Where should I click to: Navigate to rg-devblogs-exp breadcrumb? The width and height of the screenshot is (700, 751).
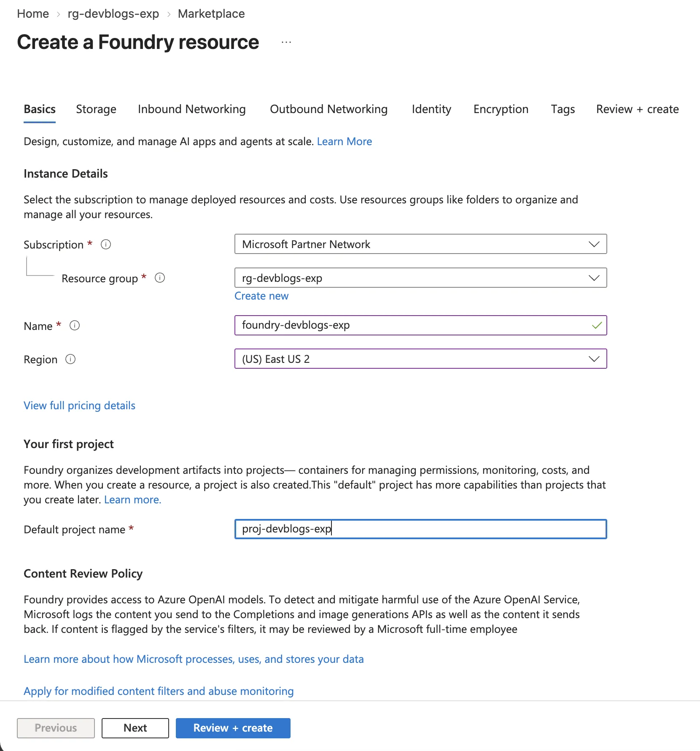click(x=113, y=14)
